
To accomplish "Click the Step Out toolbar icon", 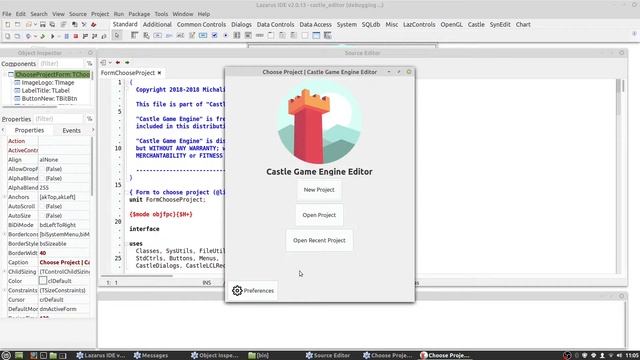I will (104, 36).
